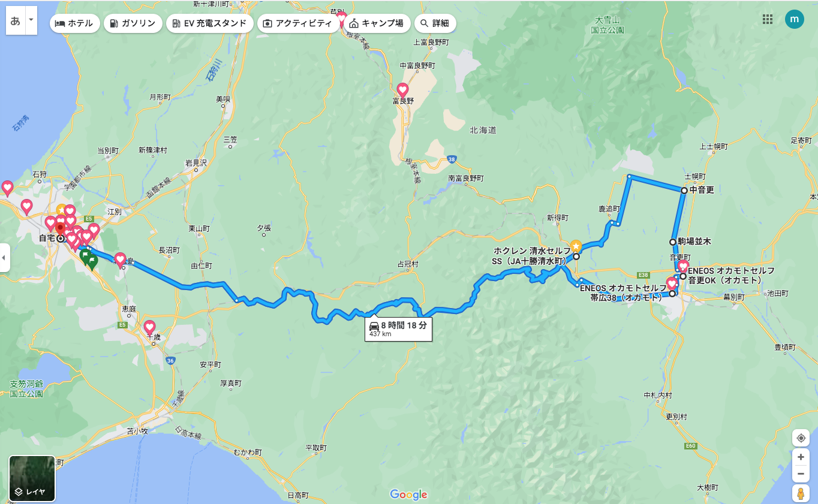
Task: Click the ホクレン 清水セルフ star marker
Action: [x=576, y=246]
